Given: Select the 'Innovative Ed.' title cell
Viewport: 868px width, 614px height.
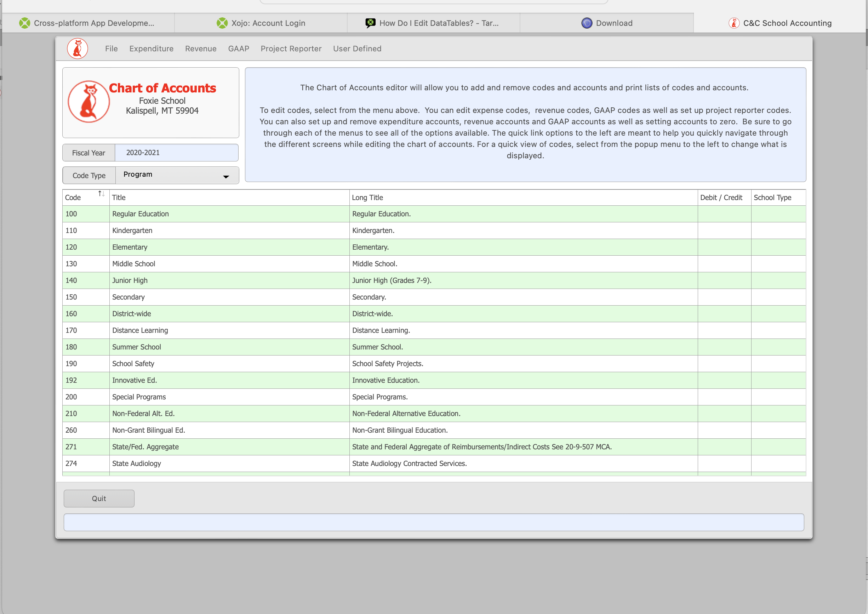Looking at the screenshot, I should click(229, 380).
